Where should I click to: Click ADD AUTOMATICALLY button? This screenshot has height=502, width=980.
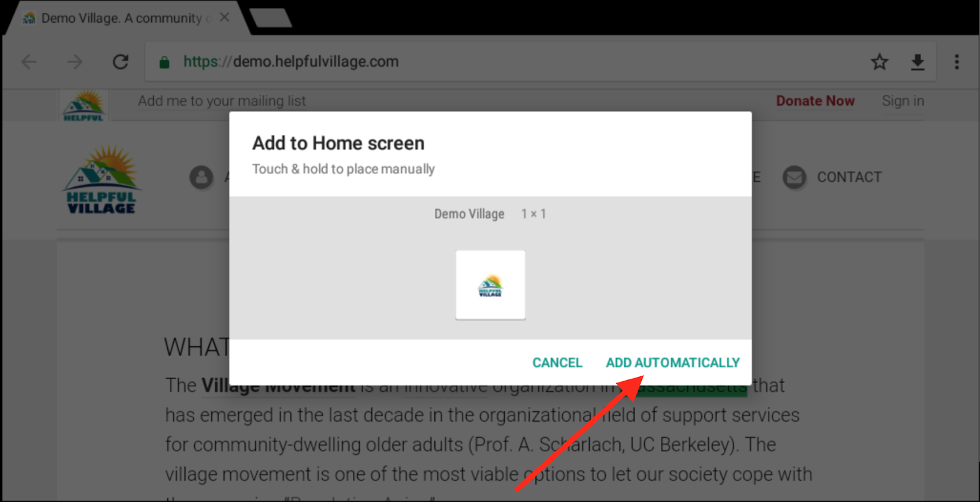tap(673, 363)
